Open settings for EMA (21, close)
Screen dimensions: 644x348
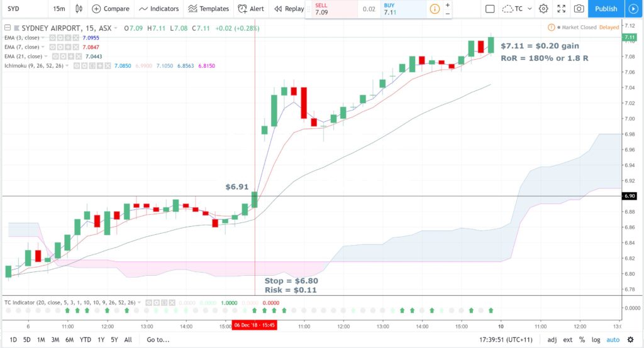[64, 57]
